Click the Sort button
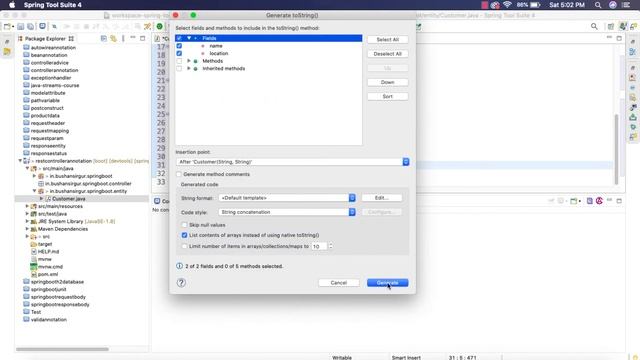 387,96
